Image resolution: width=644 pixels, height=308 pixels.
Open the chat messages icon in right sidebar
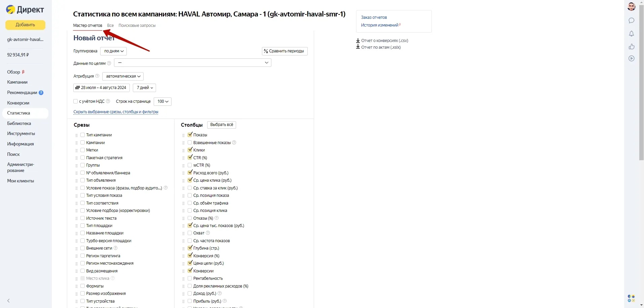pyautogui.click(x=631, y=20)
